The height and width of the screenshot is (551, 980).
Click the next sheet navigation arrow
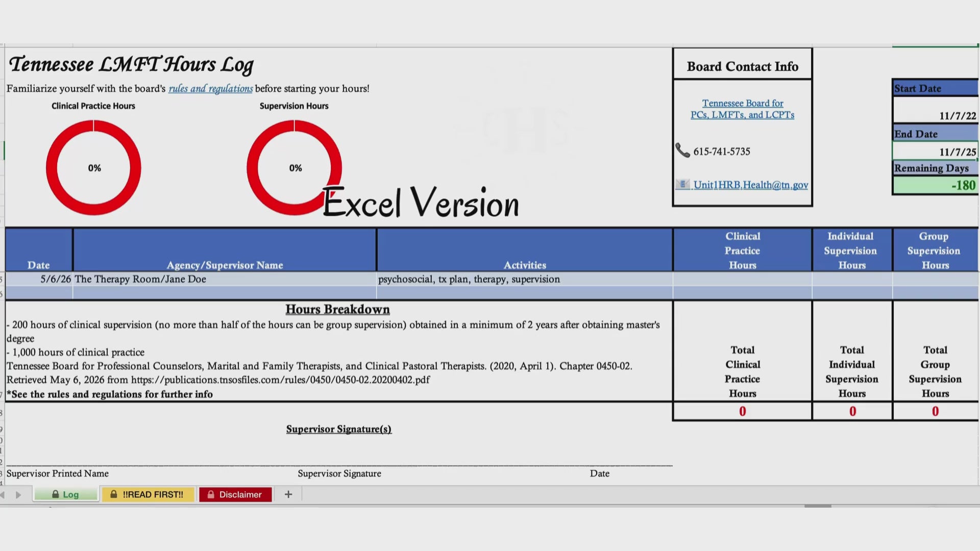[x=18, y=495]
